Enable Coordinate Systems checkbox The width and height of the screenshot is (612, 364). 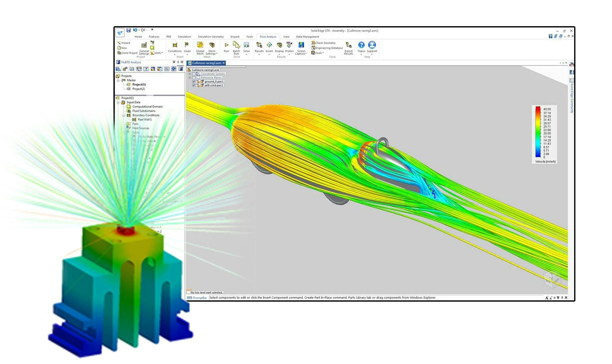point(194,74)
